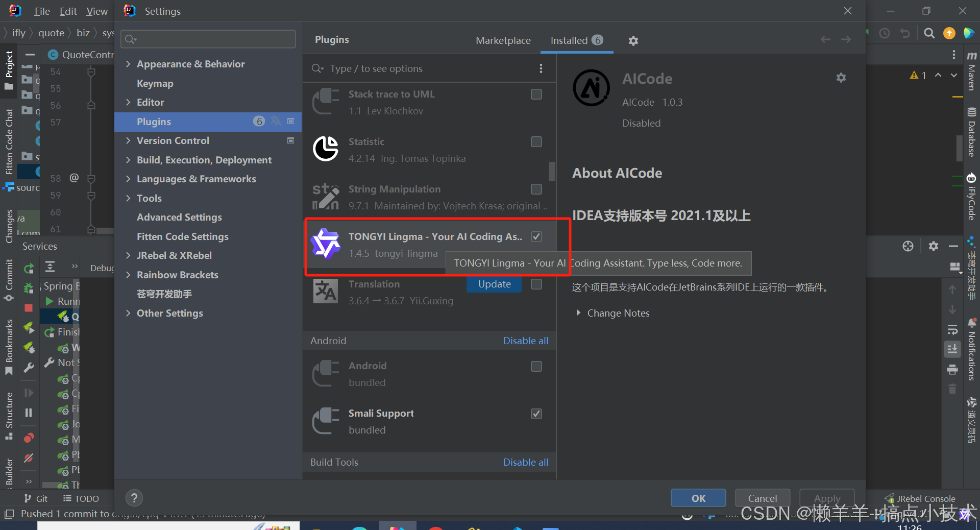This screenshot has height=530, width=980.
Task: Enable the String Manipulation plugin checkbox
Action: 536,189
